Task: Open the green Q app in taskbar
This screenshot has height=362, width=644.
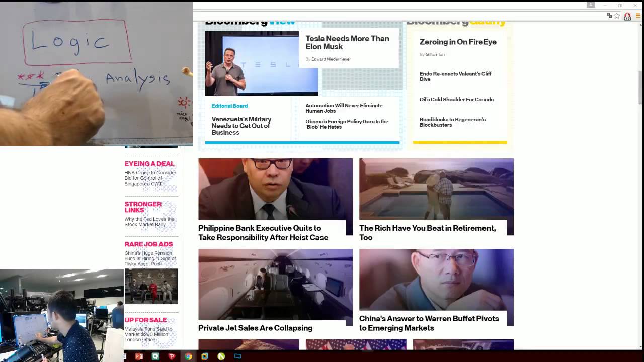Action: pyautogui.click(x=155, y=356)
